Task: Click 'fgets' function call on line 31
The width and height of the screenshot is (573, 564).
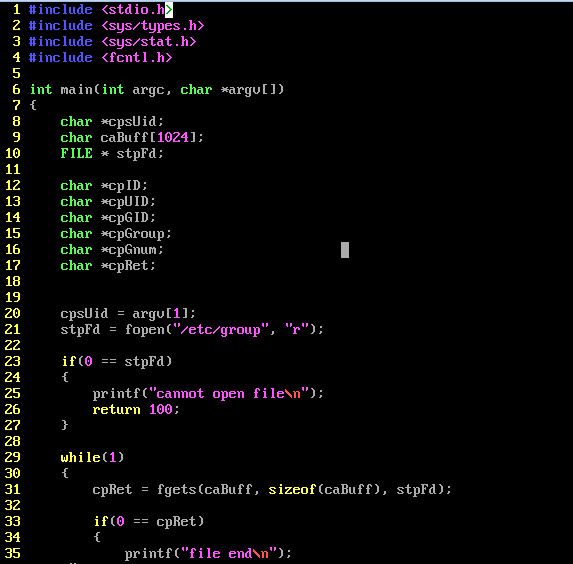Action: click(x=177, y=489)
